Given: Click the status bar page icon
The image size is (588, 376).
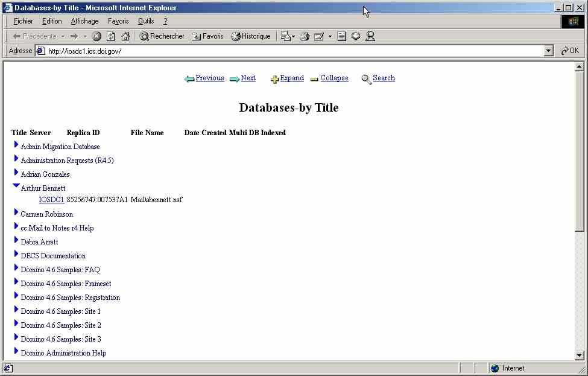Looking at the screenshot, I should [7, 368].
